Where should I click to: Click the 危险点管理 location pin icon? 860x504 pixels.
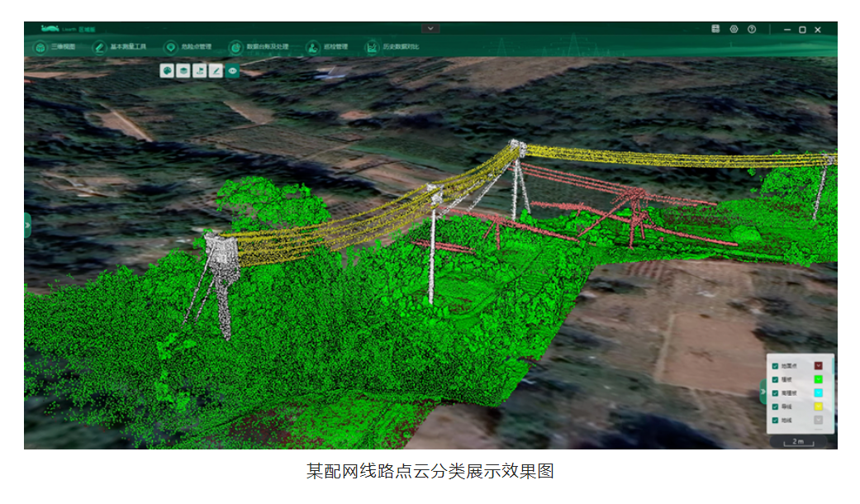[170, 47]
